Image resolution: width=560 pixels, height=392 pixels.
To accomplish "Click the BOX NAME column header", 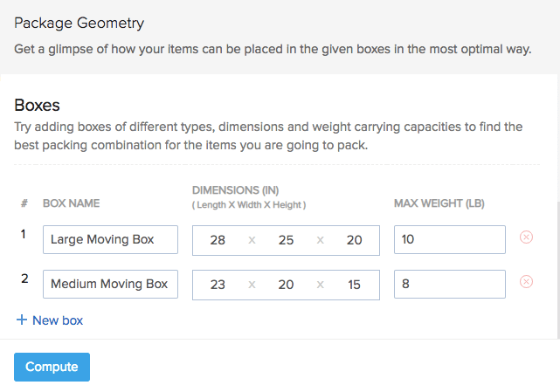I will point(71,203).
